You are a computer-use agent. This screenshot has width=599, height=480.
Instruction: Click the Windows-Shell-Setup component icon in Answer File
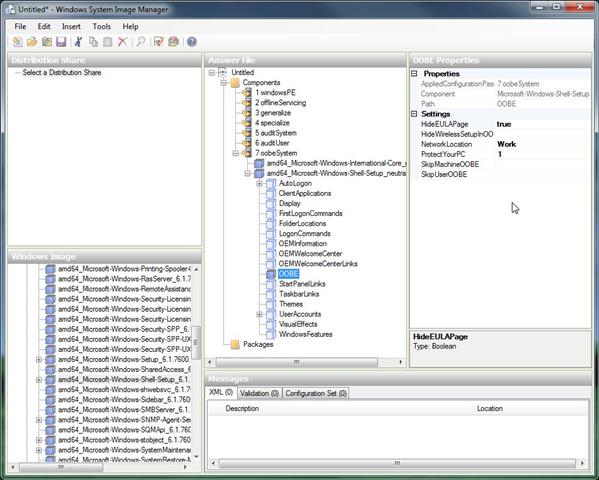(259, 174)
